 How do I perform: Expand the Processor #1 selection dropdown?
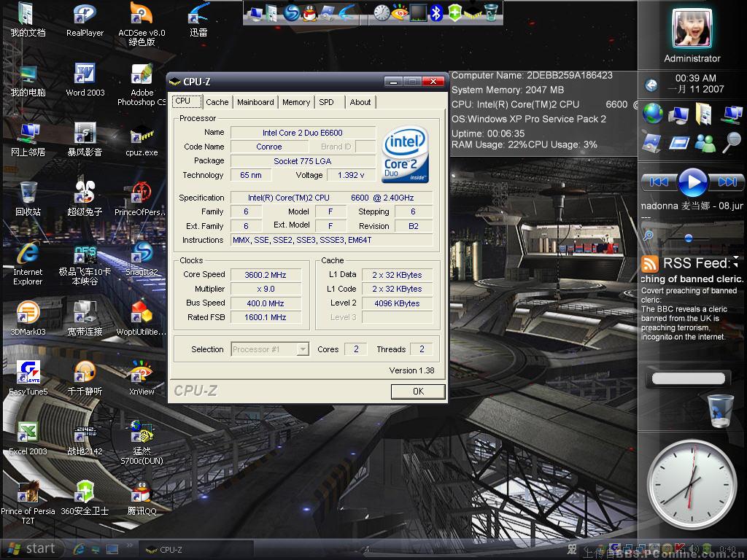coord(303,349)
